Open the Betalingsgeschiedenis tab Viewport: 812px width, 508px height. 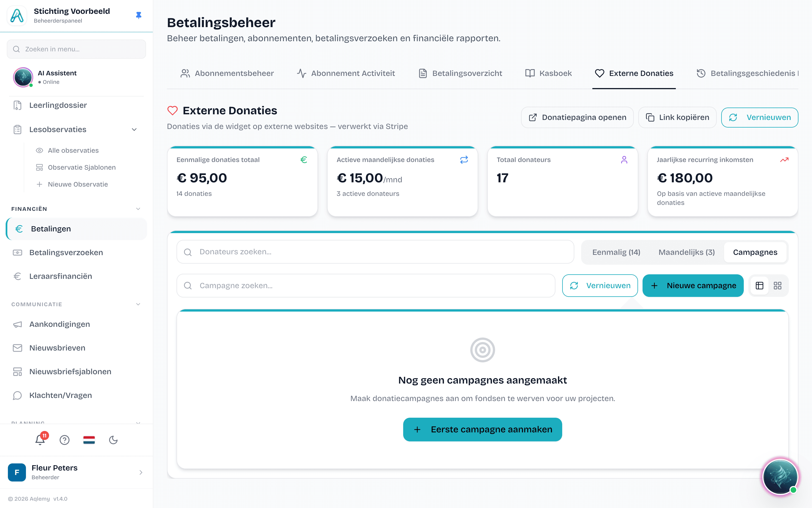coord(747,73)
